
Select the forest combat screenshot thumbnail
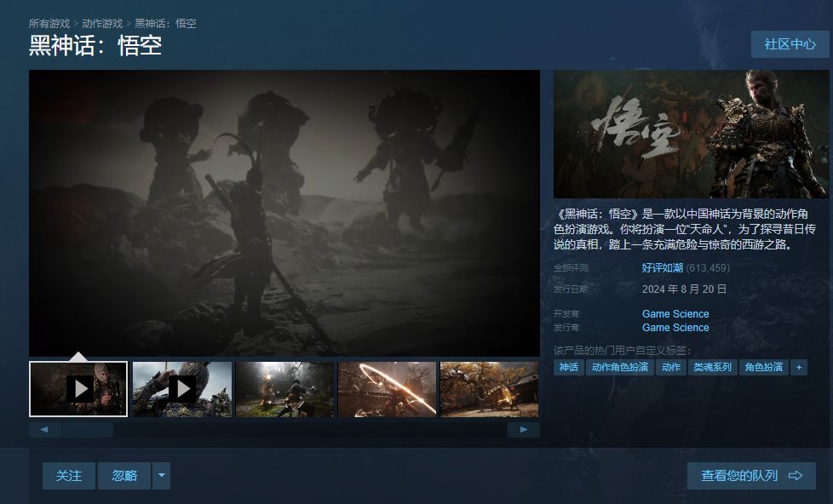[284, 389]
